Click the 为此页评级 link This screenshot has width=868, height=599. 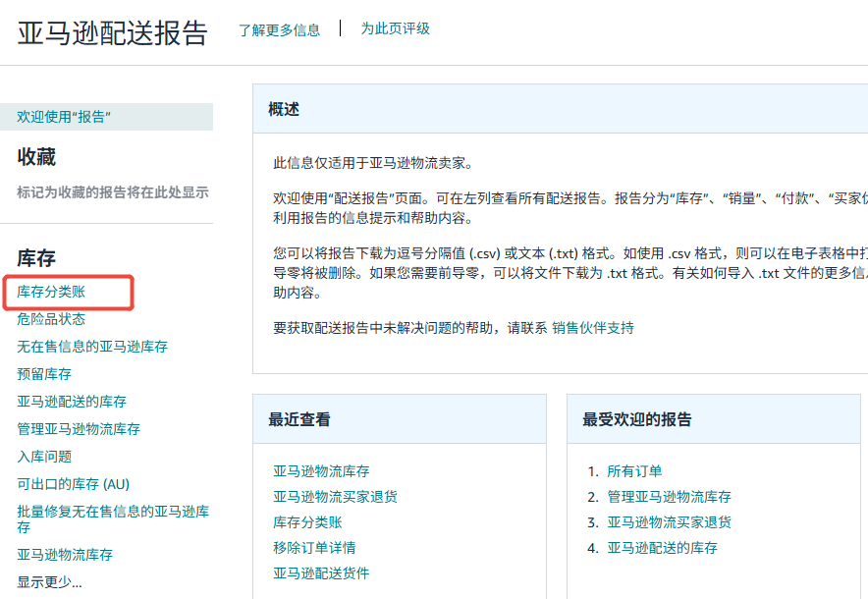point(396,28)
